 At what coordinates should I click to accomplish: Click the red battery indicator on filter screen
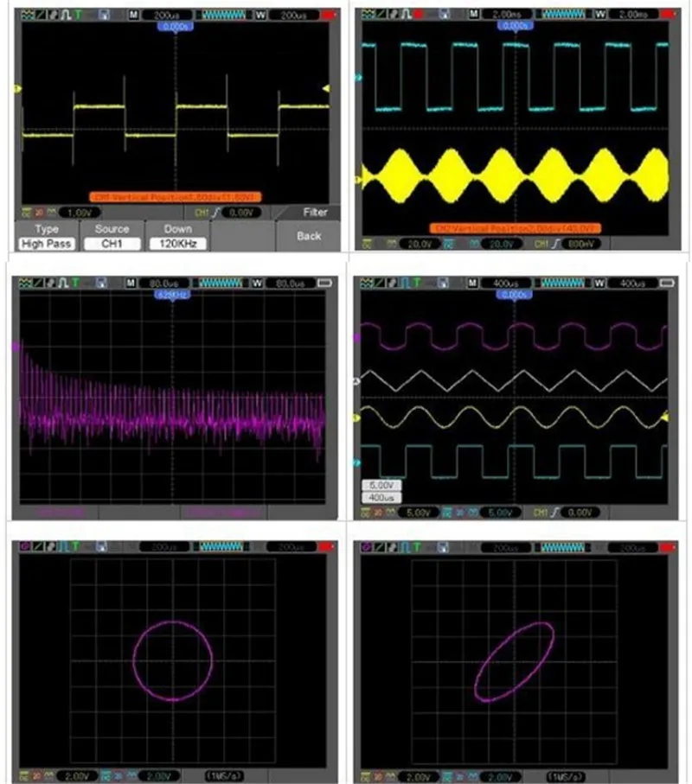pos(328,15)
